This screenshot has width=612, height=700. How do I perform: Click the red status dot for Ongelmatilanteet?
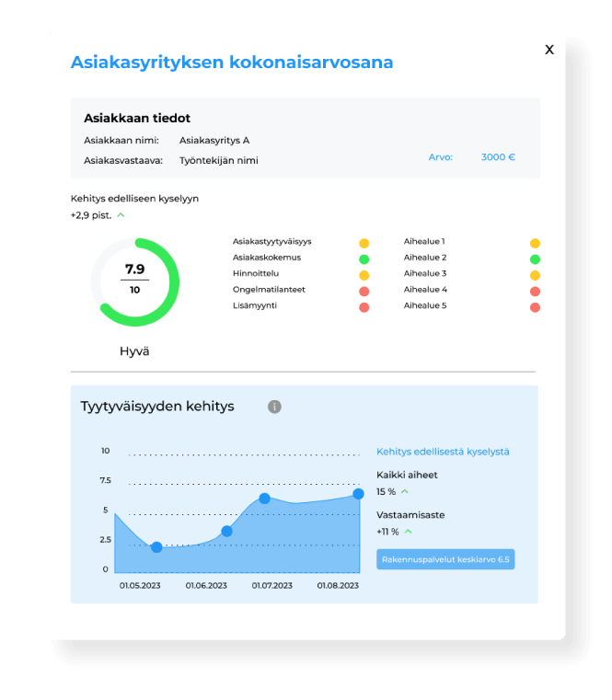click(x=364, y=292)
